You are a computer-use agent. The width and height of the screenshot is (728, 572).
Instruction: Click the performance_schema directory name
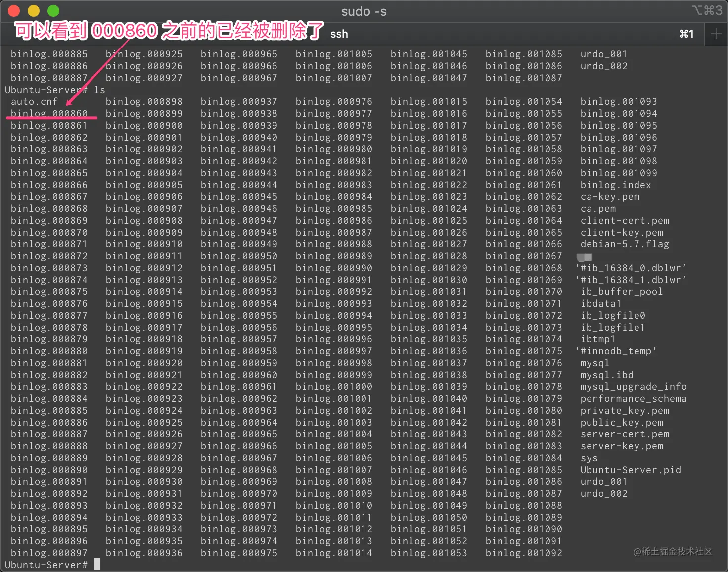click(634, 398)
